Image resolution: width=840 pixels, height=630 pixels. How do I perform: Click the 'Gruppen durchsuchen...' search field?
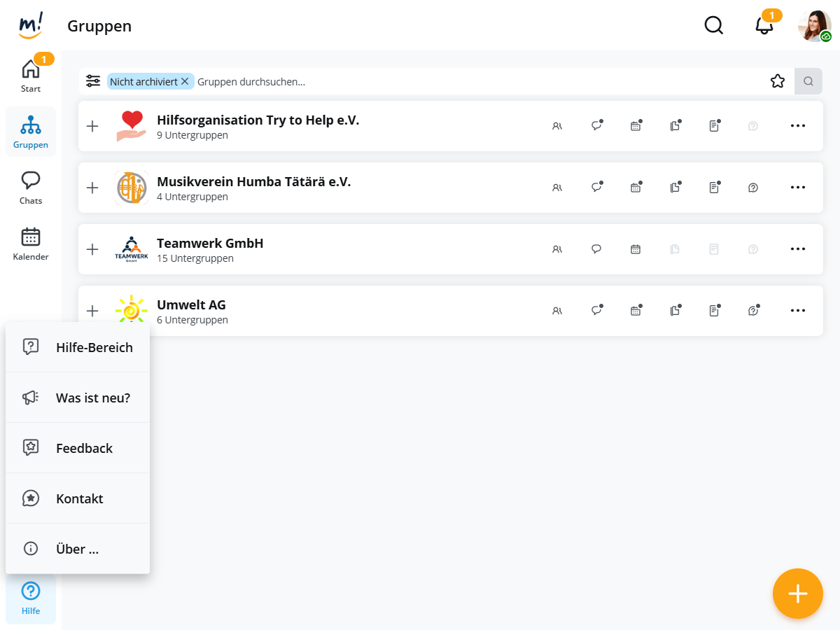point(476,81)
